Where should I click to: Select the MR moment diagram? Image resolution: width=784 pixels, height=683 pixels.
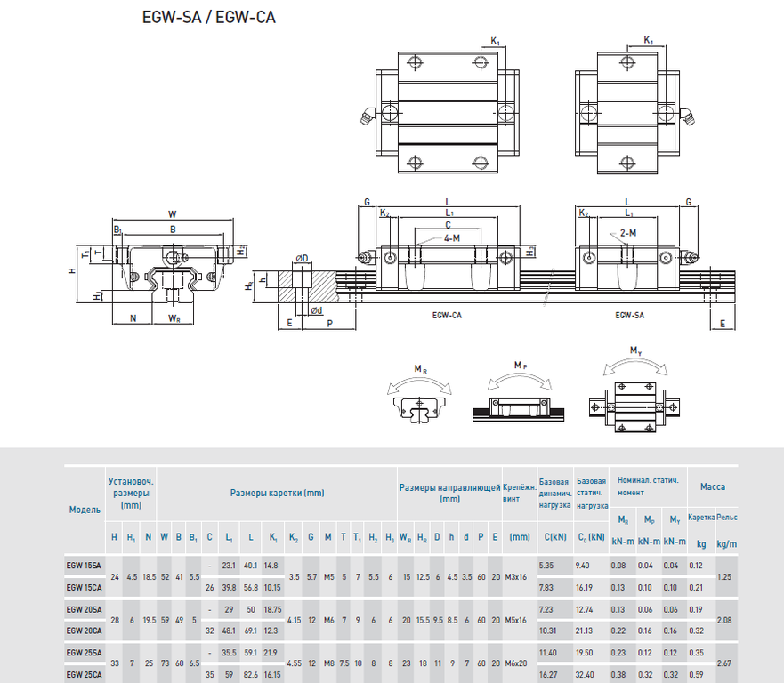pos(419,394)
